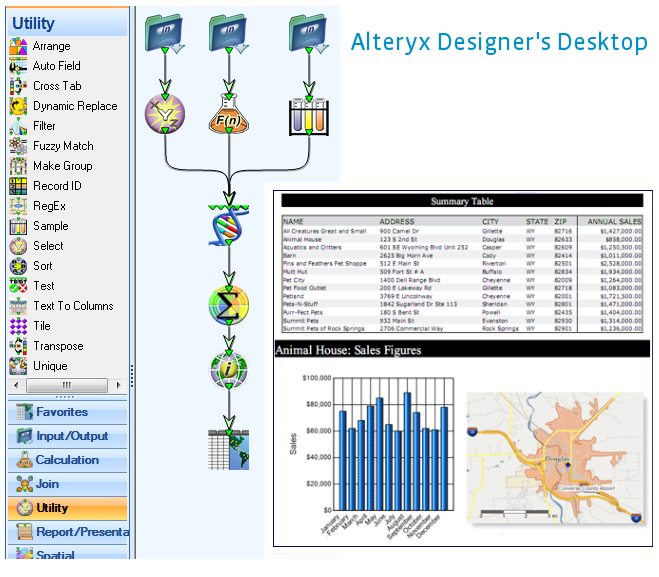Choose the Fuzzy Match tool
Viewport: 659px width, 577px height.
tap(51, 146)
